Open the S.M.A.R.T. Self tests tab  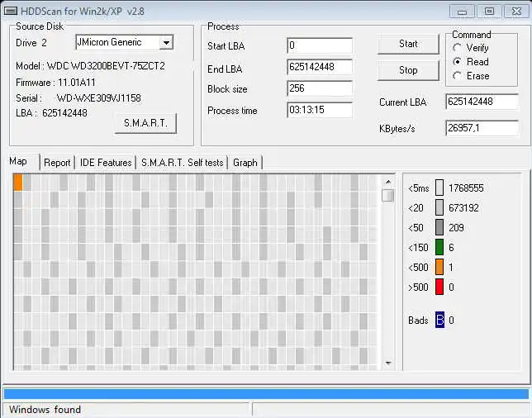coord(183,163)
